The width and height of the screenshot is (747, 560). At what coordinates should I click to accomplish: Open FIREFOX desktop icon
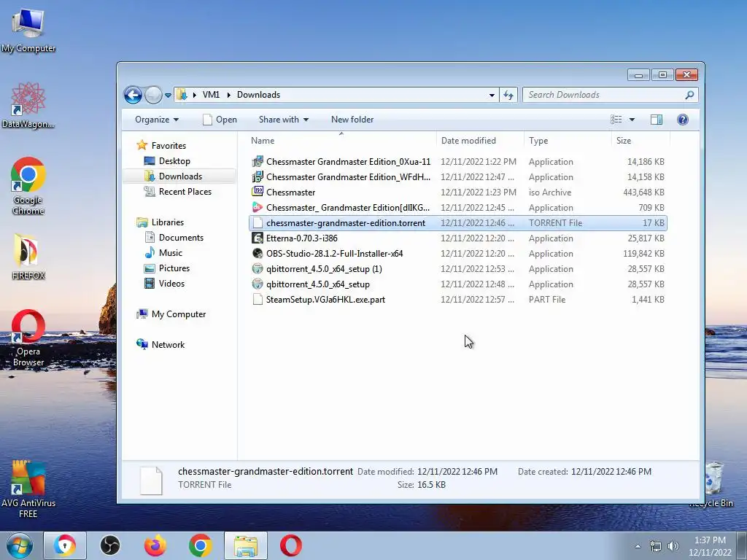[28, 256]
